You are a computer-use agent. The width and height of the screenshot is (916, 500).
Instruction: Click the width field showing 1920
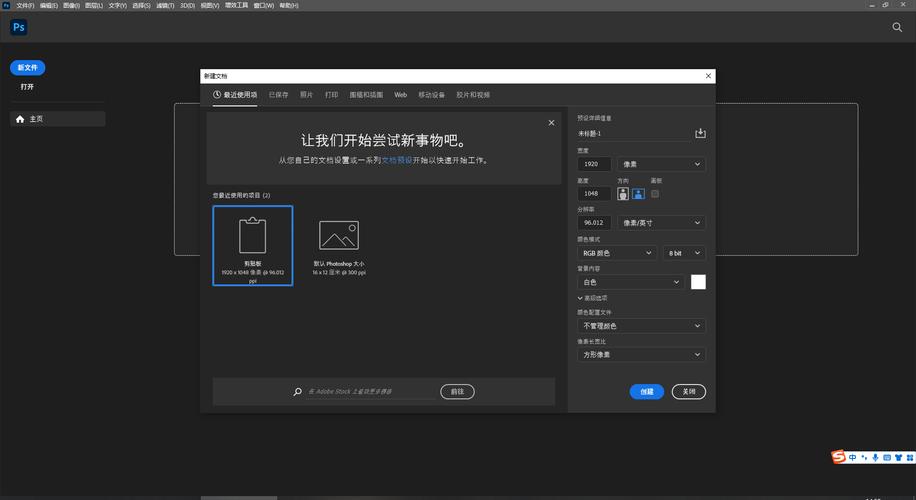click(x=594, y=164)
